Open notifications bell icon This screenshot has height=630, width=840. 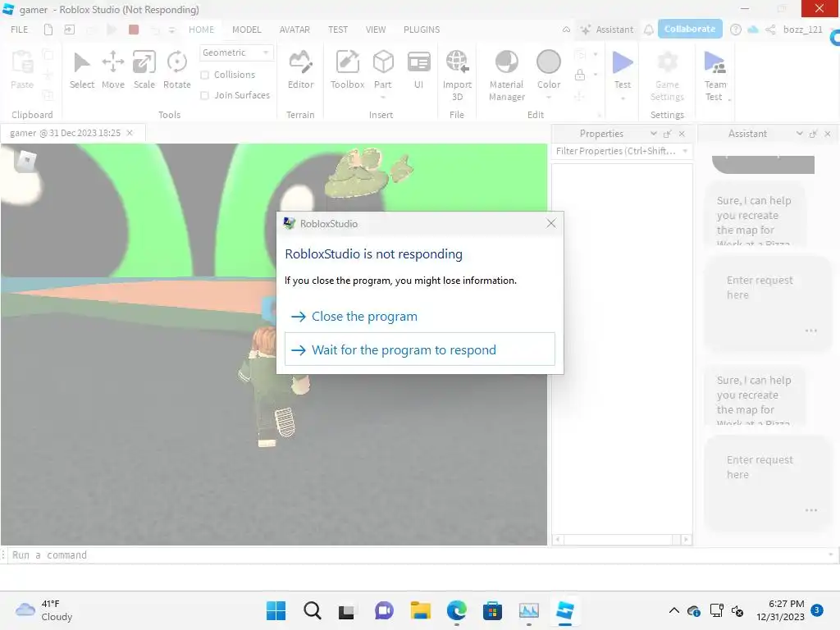pos(649,30)
